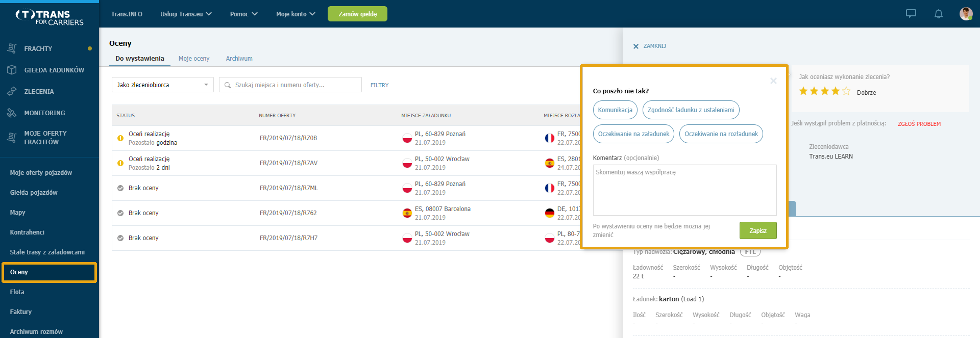
Task: Open Moje oferty pojazdów
Action: coord(41,173)
